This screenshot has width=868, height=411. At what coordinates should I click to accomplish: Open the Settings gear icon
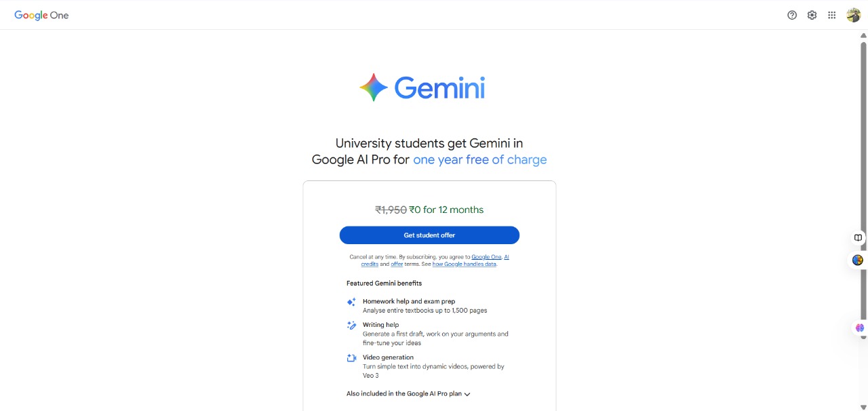(812, 15)
